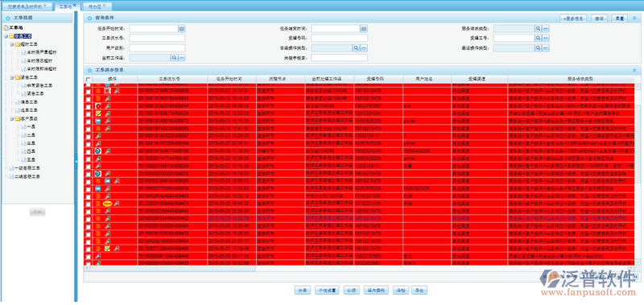644x305 pixels.
Task: Click the current workgroup search magnifier icon
Action: click(x=174, y=58)
